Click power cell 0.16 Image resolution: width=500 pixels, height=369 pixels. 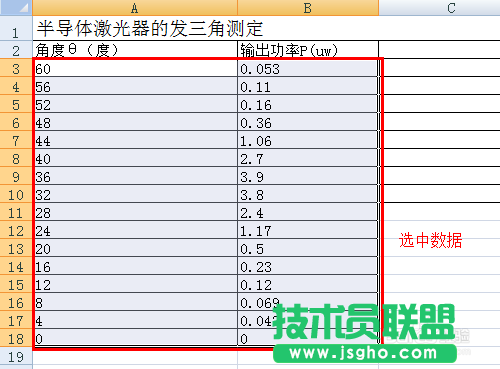coord(308,104)
